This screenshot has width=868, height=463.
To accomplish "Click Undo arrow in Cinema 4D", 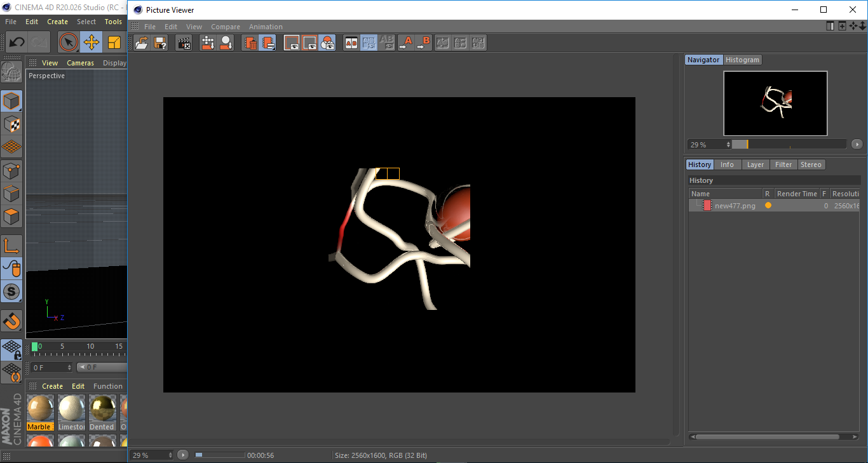I will point(17,43).
